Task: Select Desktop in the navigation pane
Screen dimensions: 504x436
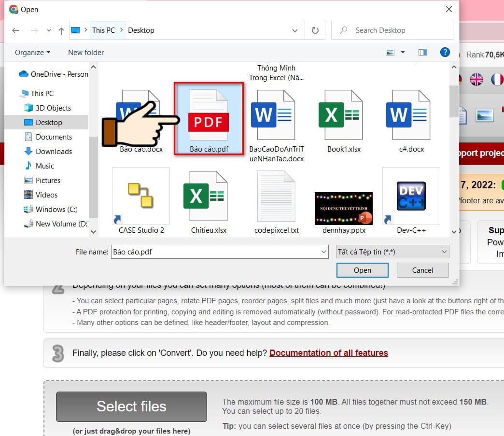Action: point(46,122)
